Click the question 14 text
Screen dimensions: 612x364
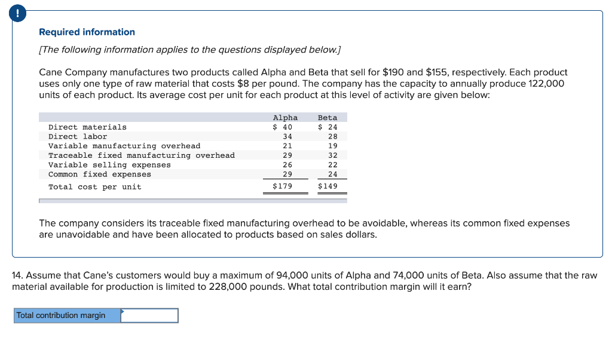coord(305,280)
